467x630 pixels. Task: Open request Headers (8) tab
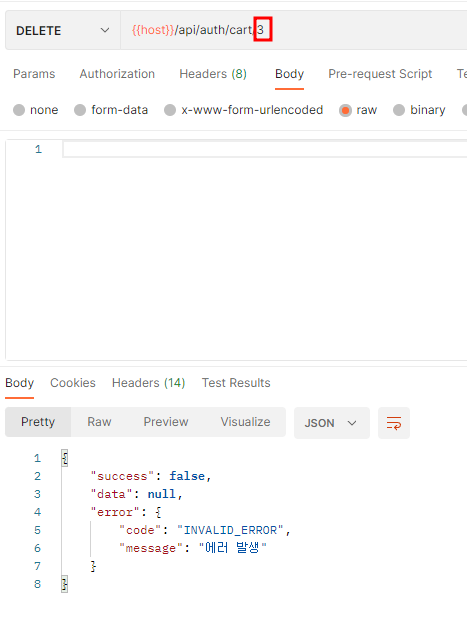pyautogui.click(x=213, y=74)
